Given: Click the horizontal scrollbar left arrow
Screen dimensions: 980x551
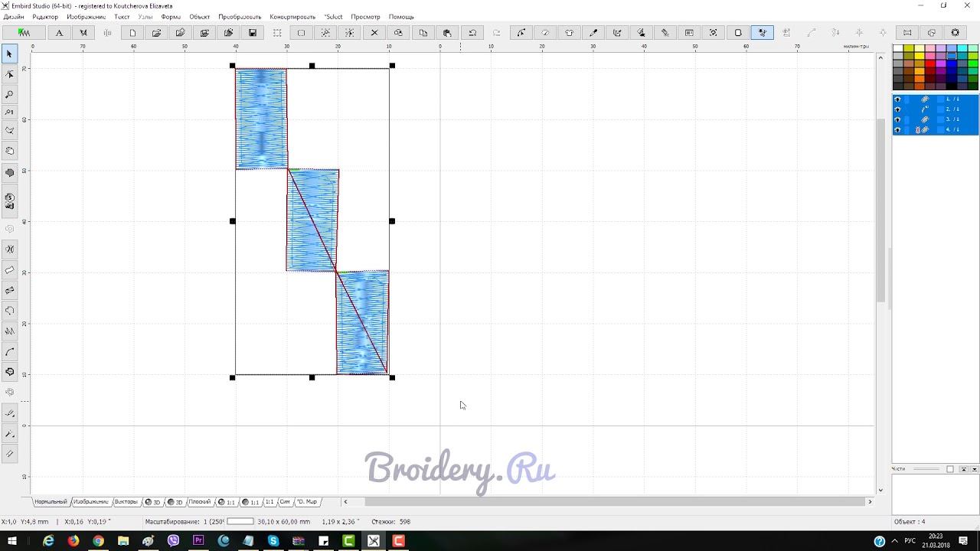Looking at the screenshot, I should [345, 502].
